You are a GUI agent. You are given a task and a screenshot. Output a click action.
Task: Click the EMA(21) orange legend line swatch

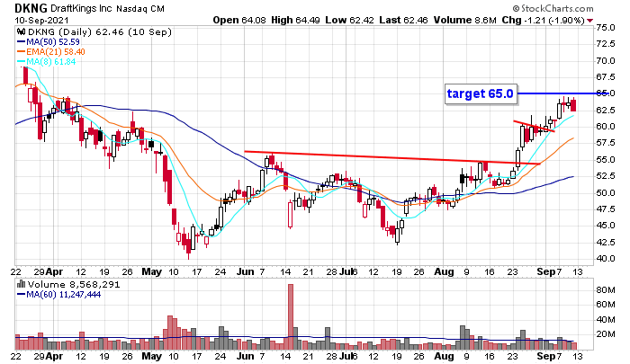(21, 52)
